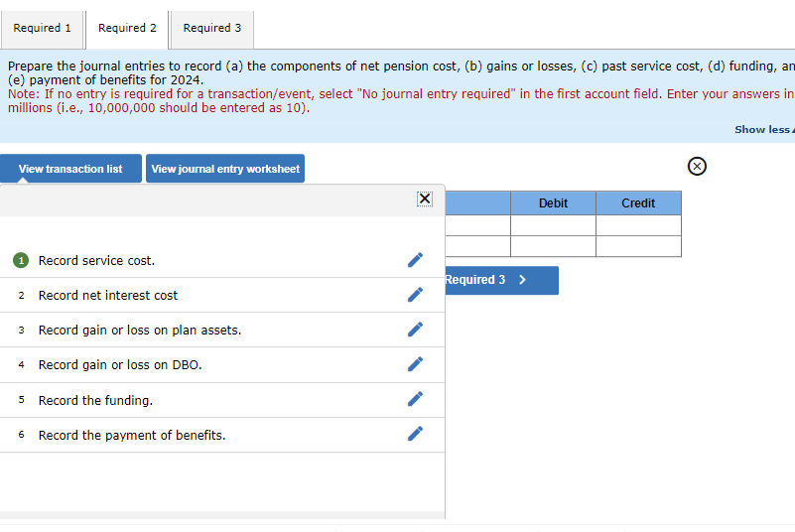Select Record the payment of benefits

pos(222,435)
